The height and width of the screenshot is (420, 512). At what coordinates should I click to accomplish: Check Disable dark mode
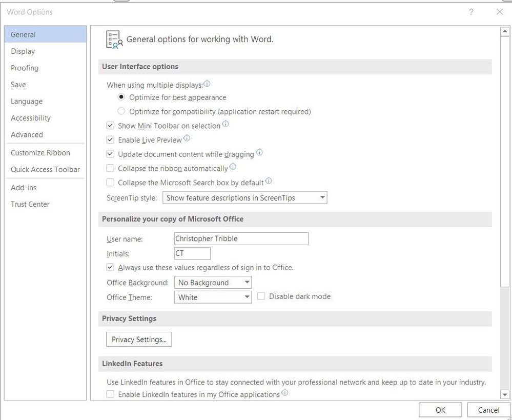[261, 296]
